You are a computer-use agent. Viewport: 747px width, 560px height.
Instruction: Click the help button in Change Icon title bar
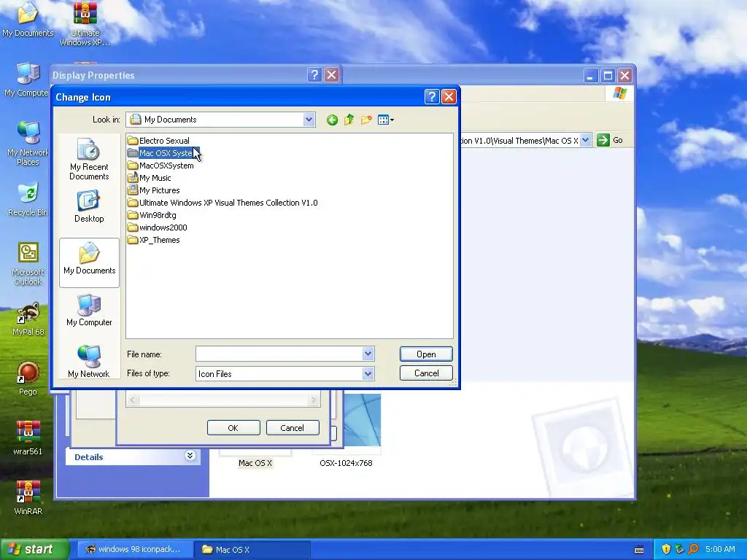pyautogui.click(x=431, y=97)
